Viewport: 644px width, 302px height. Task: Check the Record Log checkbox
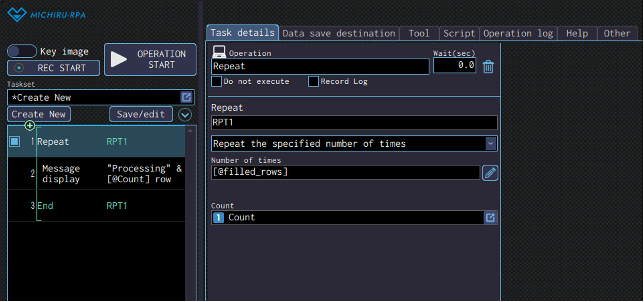click(x=313, y=82)
